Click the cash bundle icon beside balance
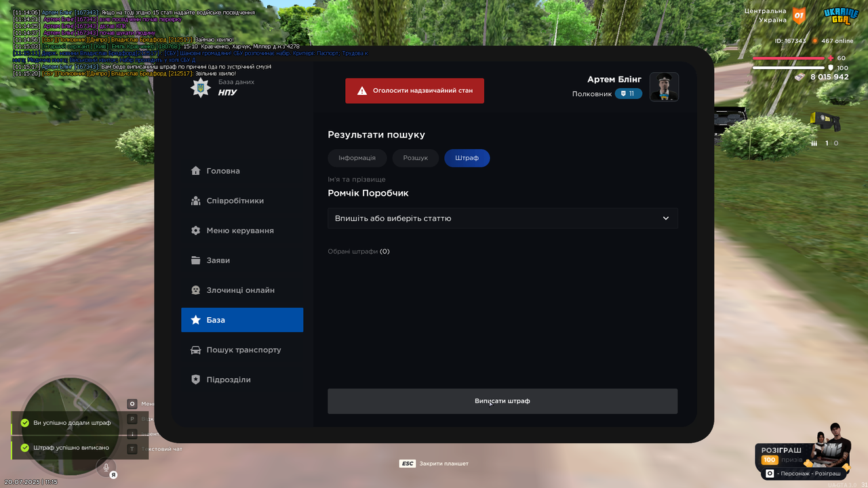 point(800,77)
